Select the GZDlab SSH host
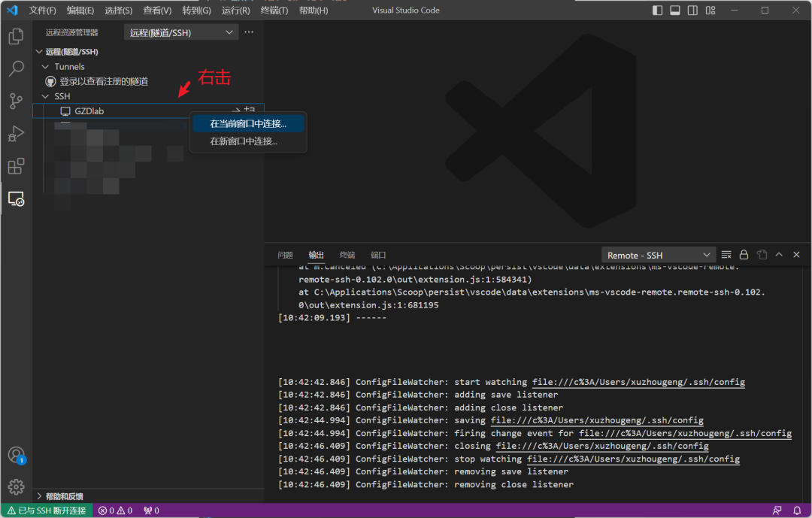Image resolution: width=812 pixels, height=518 pixels. pyautogui.click(x=148, y=111)
